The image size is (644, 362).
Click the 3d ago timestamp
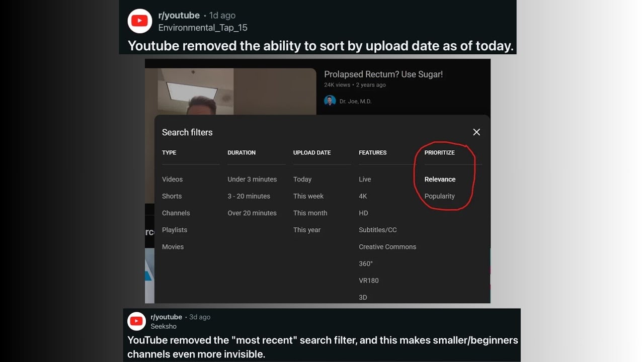200,317
